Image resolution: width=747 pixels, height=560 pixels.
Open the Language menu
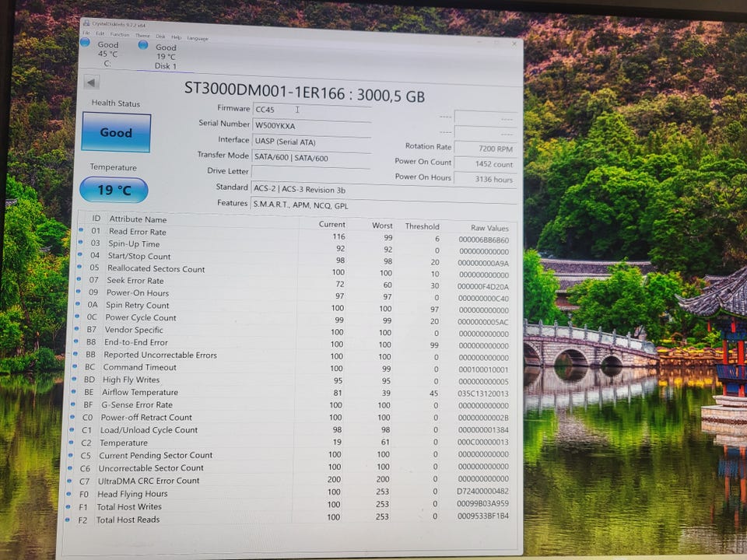[x=198, y=38]
